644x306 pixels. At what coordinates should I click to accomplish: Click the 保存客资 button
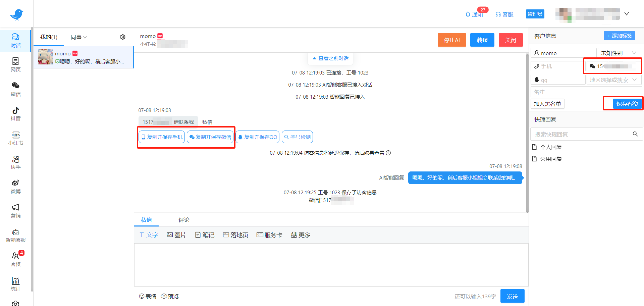coord(627,104)
